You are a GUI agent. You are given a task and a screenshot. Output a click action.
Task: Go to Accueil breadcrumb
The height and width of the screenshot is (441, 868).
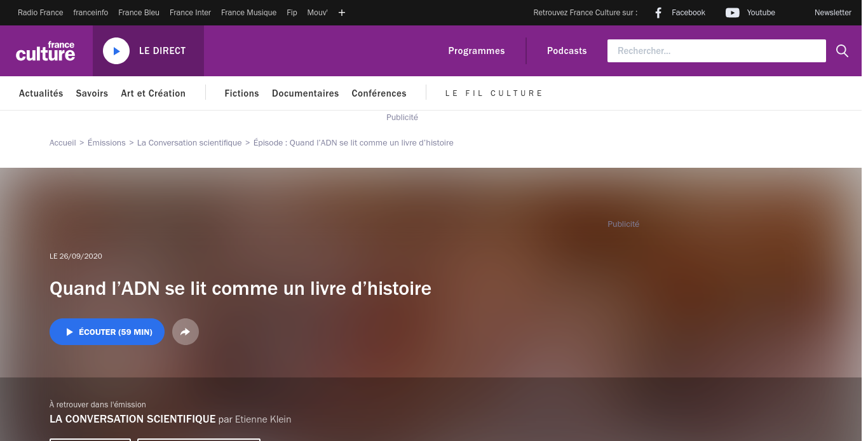(x=63, y=143)
